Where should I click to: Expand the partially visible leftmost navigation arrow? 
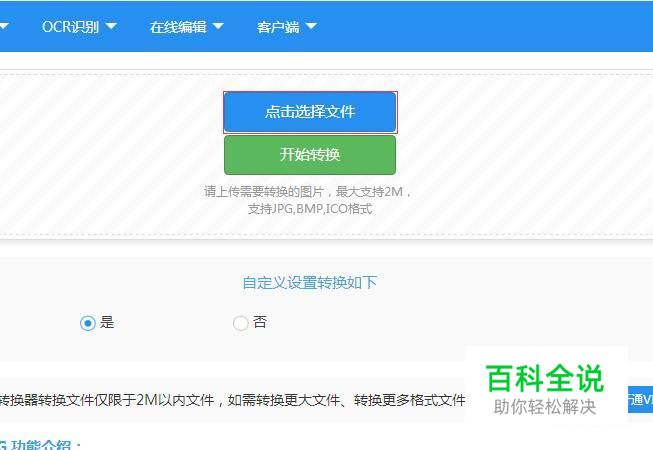pos(4,26)
